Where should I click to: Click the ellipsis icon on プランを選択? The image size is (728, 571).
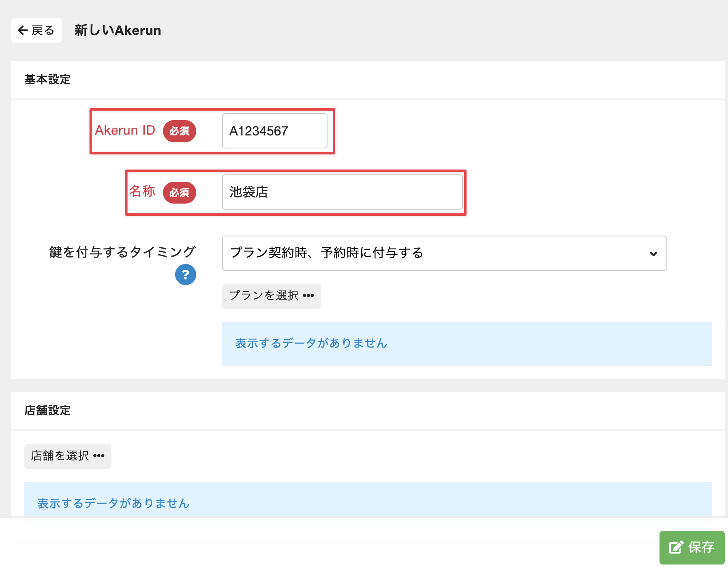pyautogui.click(x=308, y=296)
